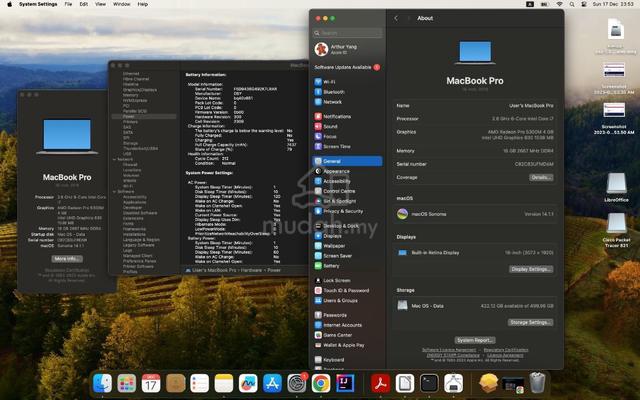Open the File menu
The image size is (640, 400).
(x=68, y=4)
